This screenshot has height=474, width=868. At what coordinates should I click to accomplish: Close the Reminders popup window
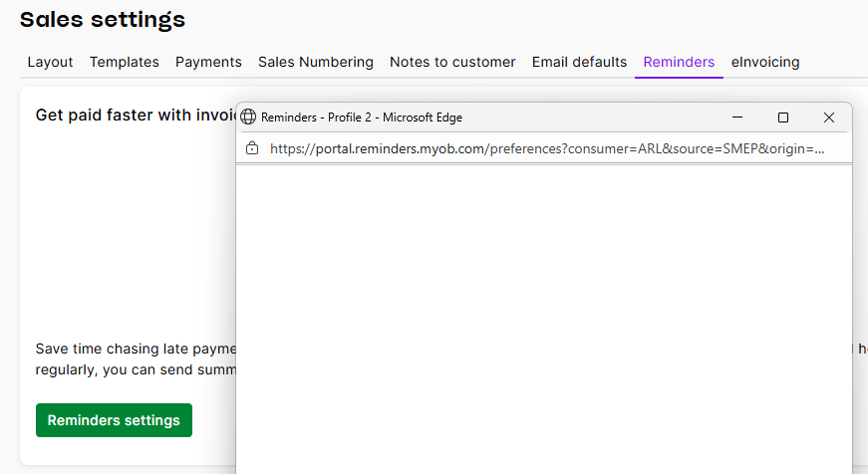coord(829,118)
